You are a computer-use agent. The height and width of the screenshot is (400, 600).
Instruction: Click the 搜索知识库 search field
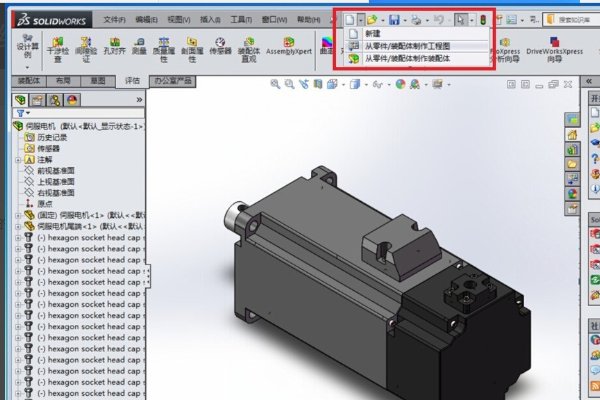tap(572, 19)
